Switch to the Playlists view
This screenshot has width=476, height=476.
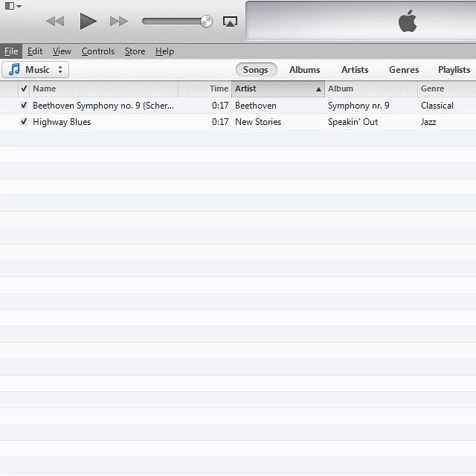pos(454,70)
